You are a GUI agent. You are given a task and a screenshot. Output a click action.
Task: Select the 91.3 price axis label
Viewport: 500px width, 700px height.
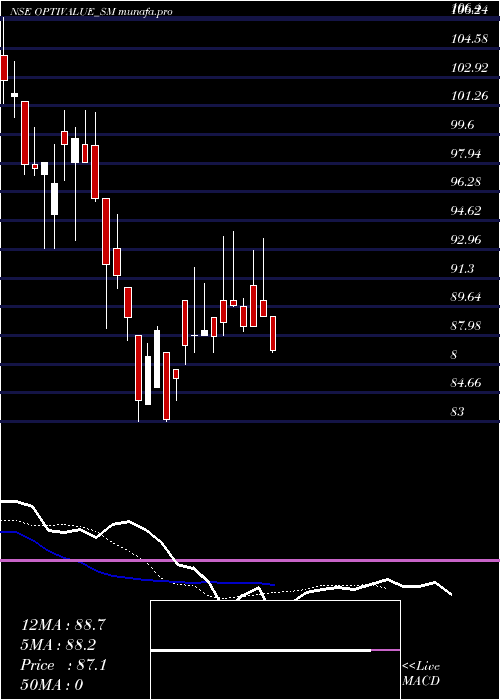click(462, 269)
